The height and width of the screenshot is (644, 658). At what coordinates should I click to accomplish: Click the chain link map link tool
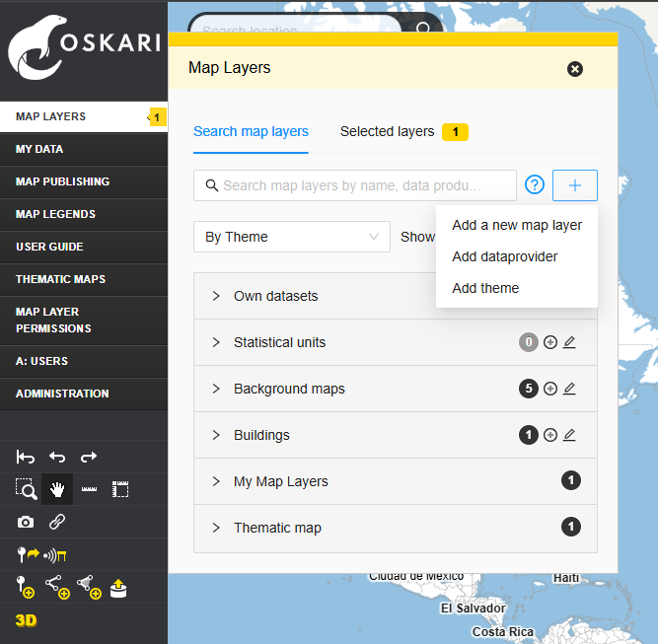[57, 522]
